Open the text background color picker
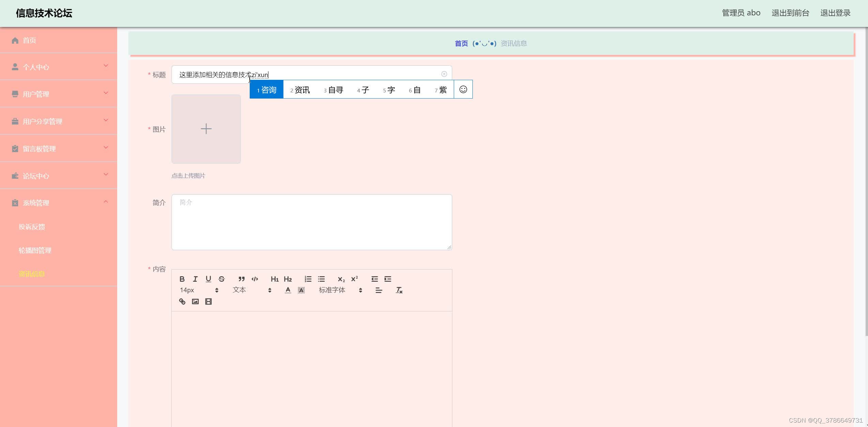Image resolution: width=868 pixels, height=427 pixels. [x=301, y=290]
